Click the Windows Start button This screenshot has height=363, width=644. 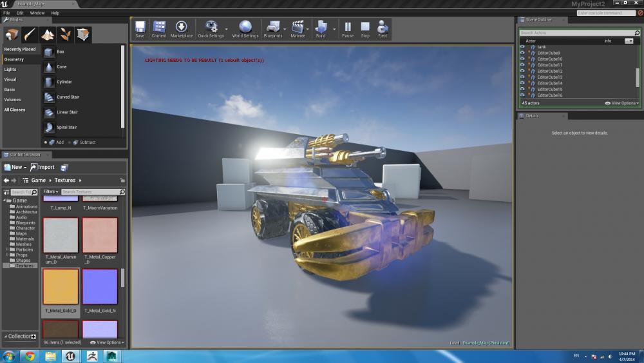click(x=9, y=356)
